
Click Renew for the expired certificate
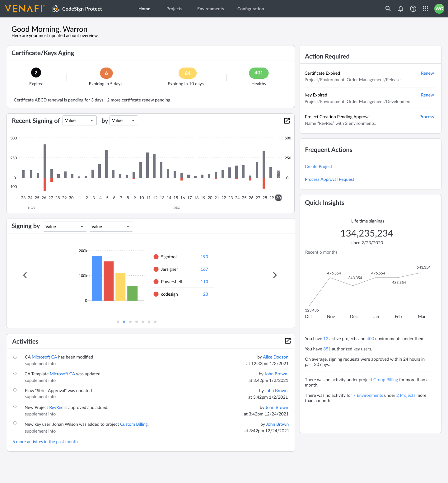click(x=427, y=73)
